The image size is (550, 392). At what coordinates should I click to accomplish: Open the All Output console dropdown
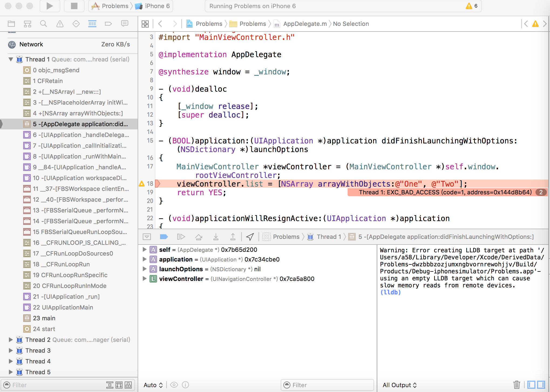400,385
